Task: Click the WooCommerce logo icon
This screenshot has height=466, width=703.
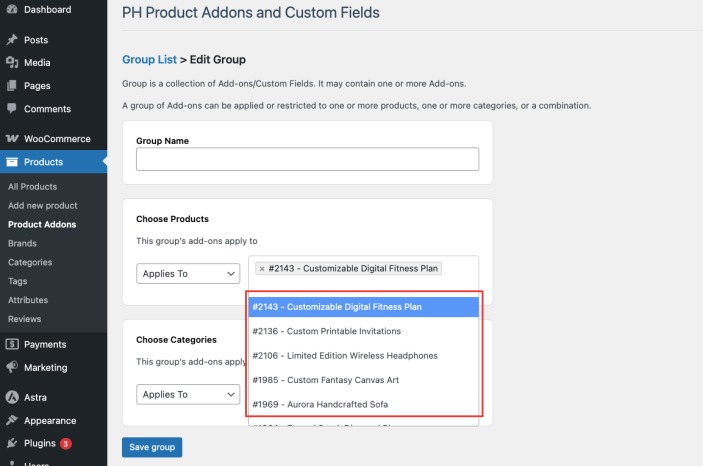Action: (x=12, y=139)
